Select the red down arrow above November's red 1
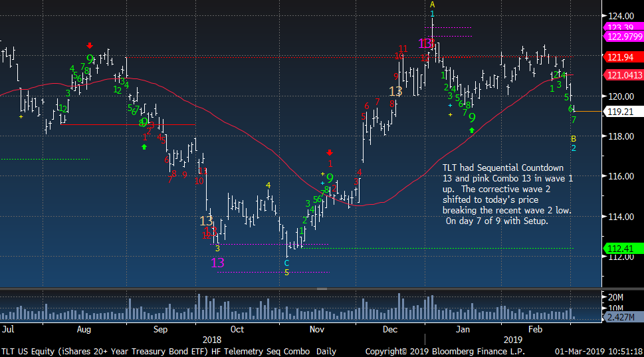Viewport: 644px width, 357px height. tap(330, 153)
